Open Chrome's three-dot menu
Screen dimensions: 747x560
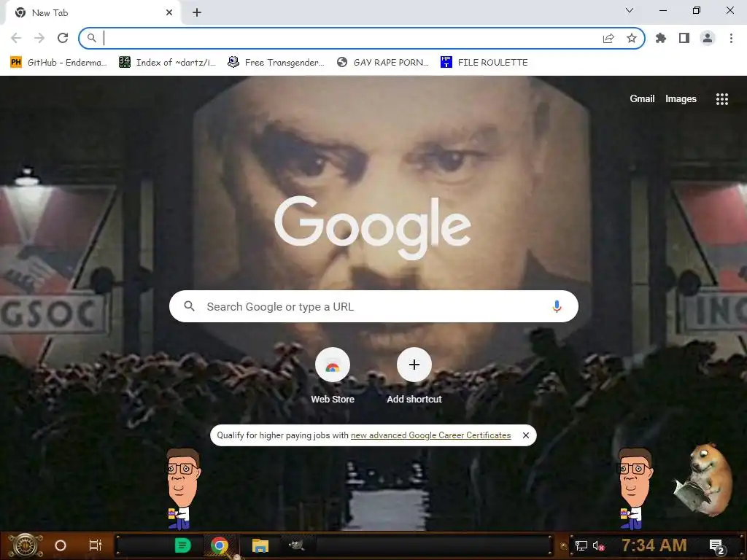click(731, 38)
